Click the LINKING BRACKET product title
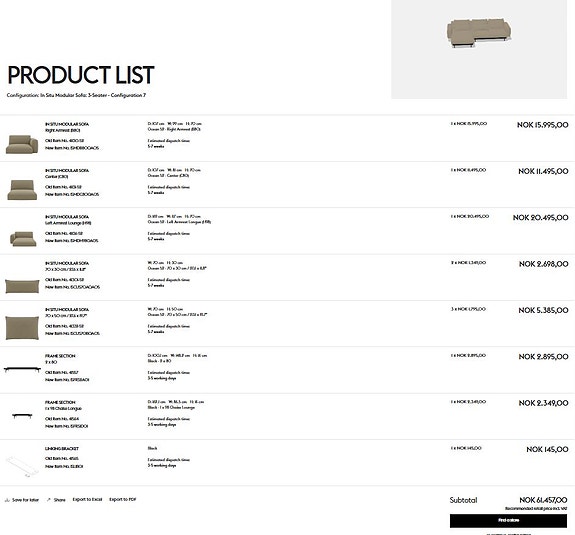The image size is (575, 535). [x=62, y=448]
